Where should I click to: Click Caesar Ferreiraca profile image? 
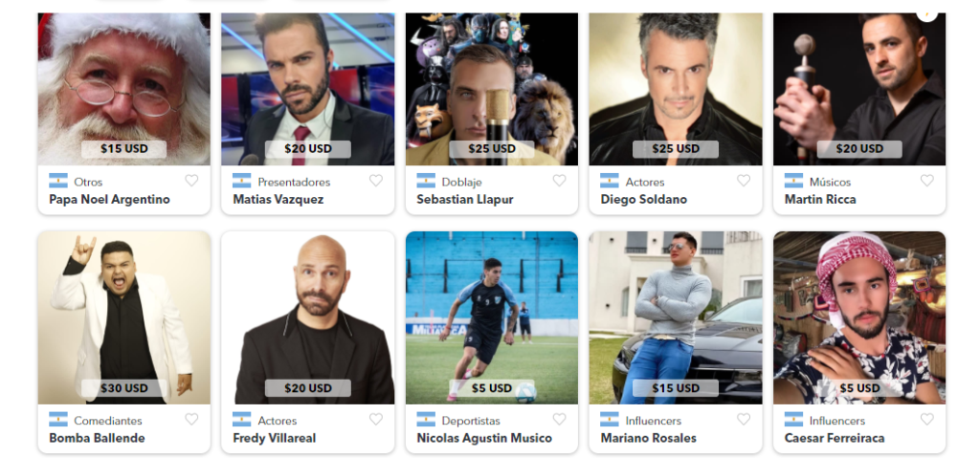pyautogui.click(x=859, y=317)
